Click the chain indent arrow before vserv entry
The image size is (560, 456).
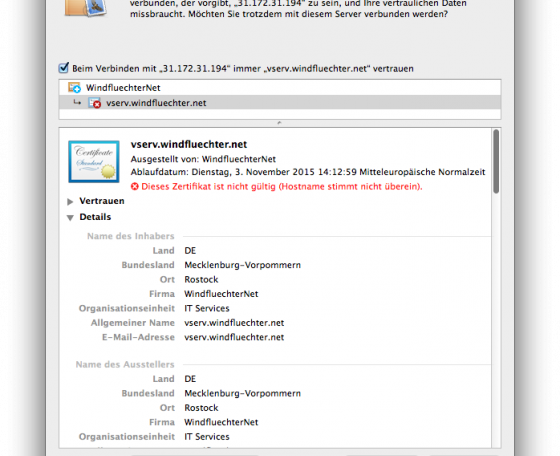pyautogui.click(x=77, y=103)
